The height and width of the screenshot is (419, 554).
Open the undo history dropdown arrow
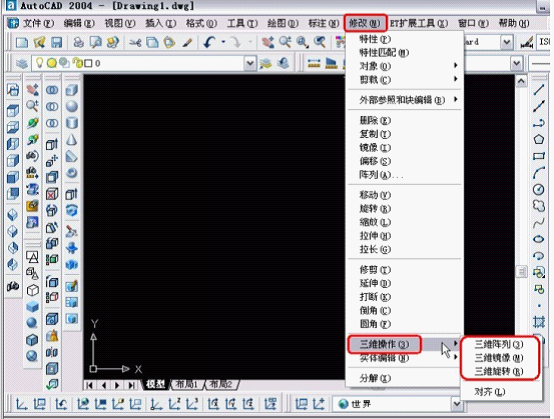pos(223,42)
